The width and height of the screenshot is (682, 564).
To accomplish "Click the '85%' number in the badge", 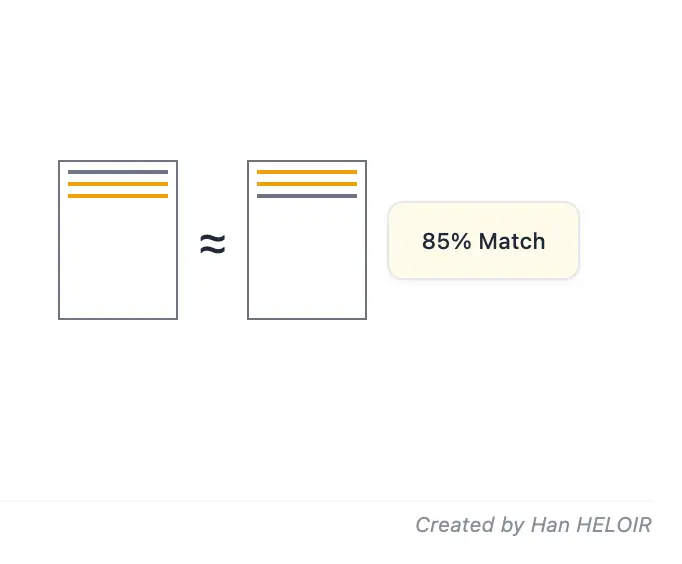I will (x=447, y=241).
